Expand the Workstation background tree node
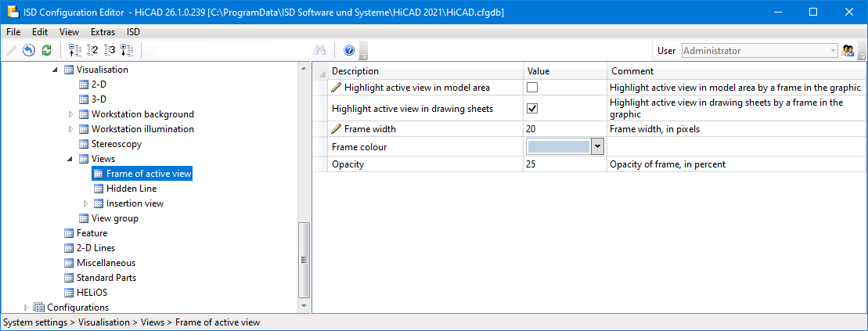This screenshot has height=331, width=868. pyautogui.click(x=70, y=114)
